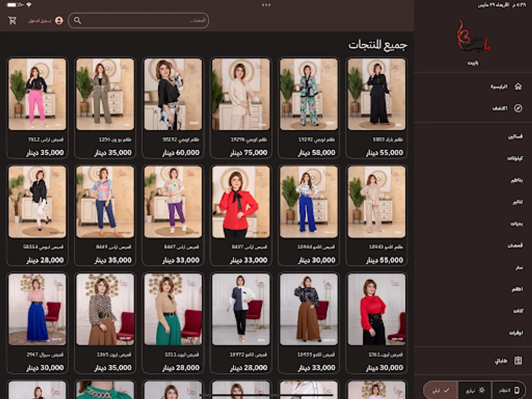Enable the ليلي dark theme option
Image resolution: width=532 pixels, height=399 pixels.
[x=440, y=391]
